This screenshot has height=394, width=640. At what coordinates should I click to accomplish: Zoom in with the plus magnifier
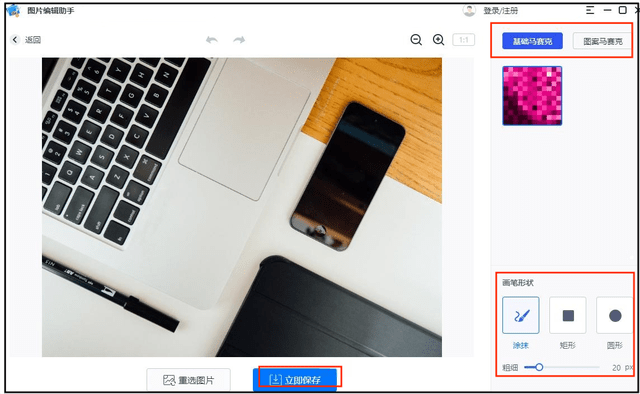click(439, 40)
